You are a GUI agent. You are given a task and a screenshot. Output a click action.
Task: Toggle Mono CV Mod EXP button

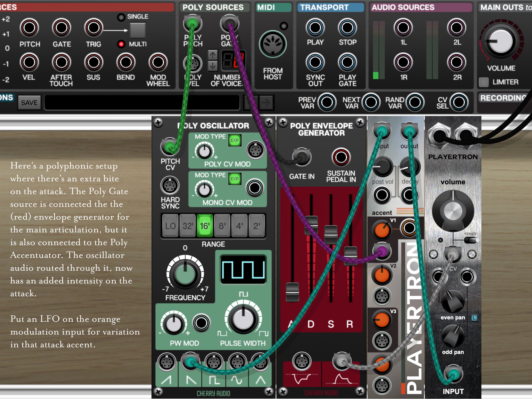(x=234, y=179)
